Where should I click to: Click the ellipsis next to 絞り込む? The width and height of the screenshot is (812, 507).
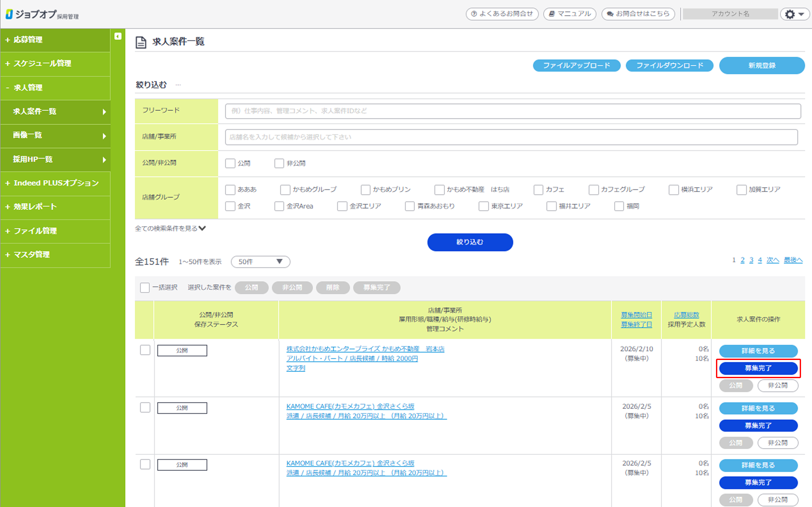pyautogui.click(x=178, y=85)
